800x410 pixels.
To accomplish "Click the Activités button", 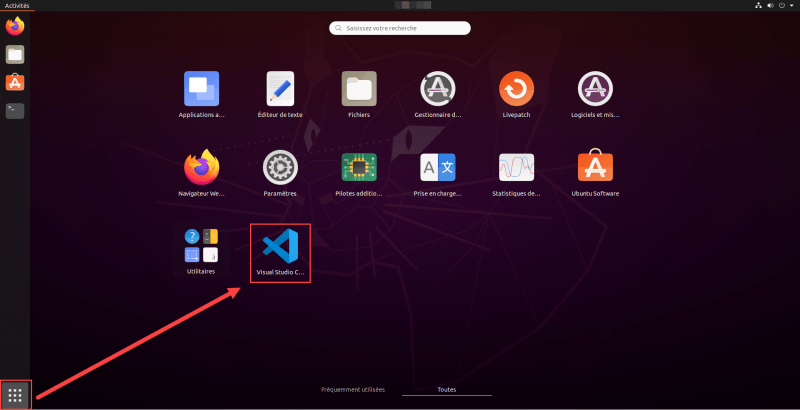I will tap(17, 6).
